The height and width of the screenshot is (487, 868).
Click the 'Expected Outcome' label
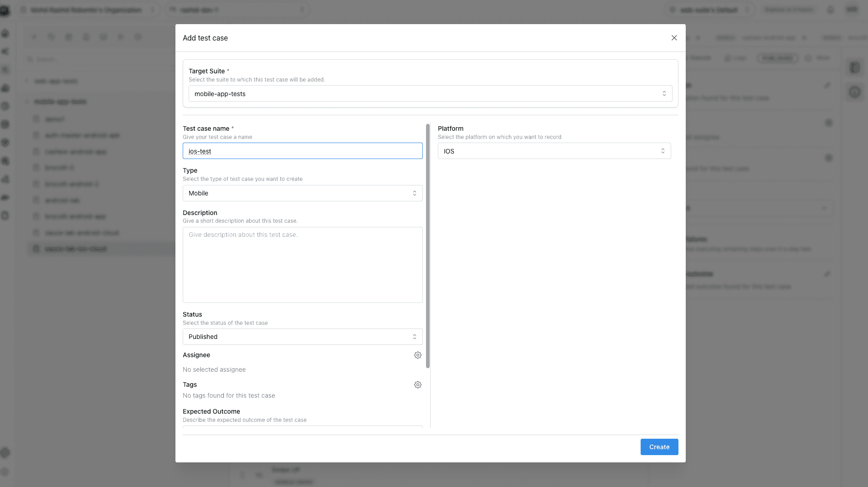click(211, 411)
